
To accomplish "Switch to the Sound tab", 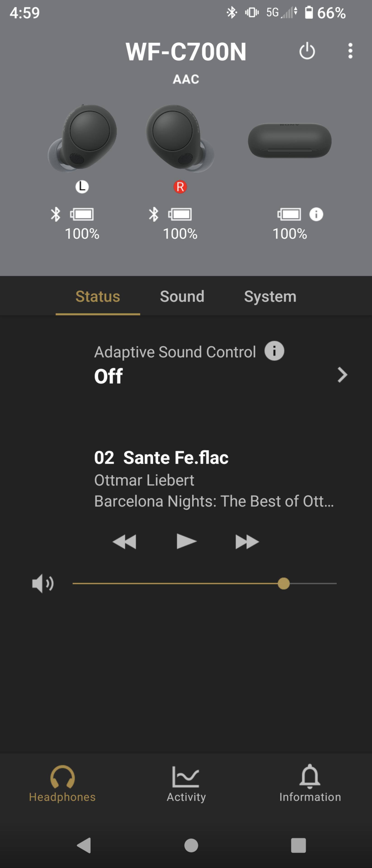I will pos(182,297).
